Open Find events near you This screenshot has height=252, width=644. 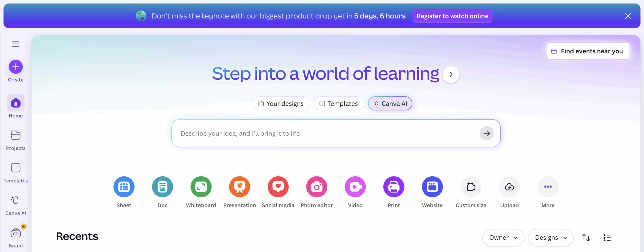[588, 51]
